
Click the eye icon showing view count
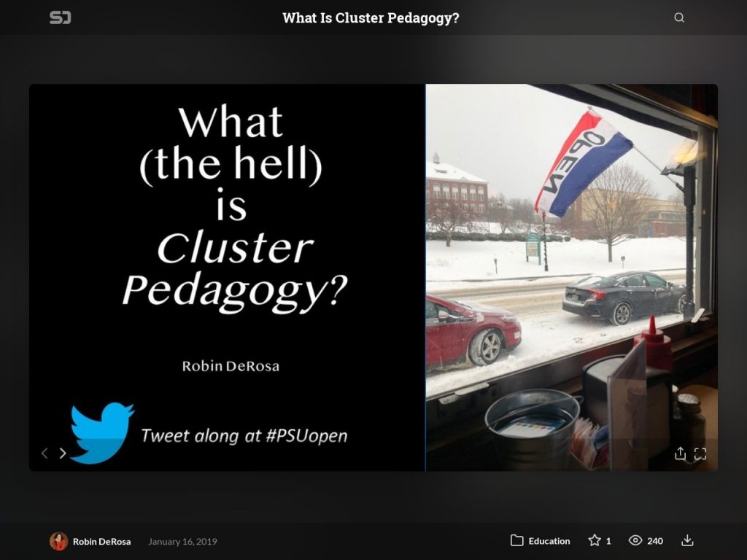click(x=636, y=541)
